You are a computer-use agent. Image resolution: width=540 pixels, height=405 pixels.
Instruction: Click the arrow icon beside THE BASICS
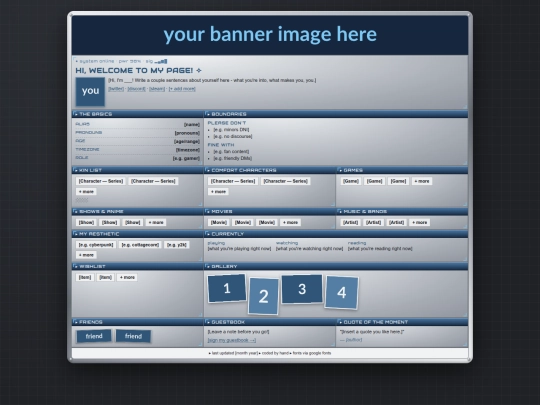point(75,114)
